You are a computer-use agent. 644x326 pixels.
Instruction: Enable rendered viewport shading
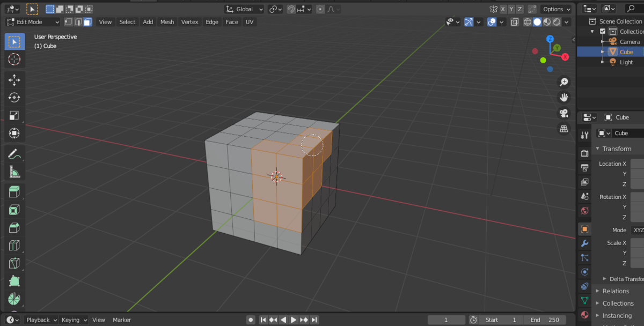pyautogui.click(x=557, y=22)
